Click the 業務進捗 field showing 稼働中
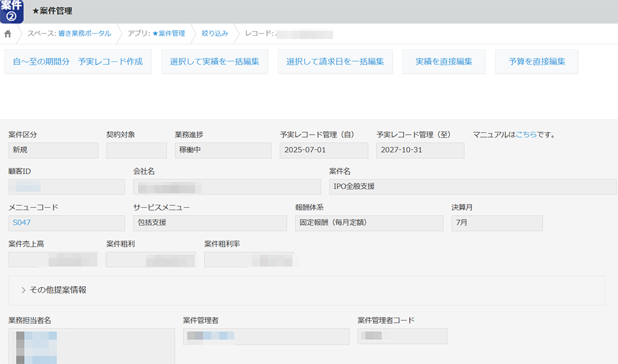The width and height of the screenshot is (618, 364). click(x=223, y=150)
